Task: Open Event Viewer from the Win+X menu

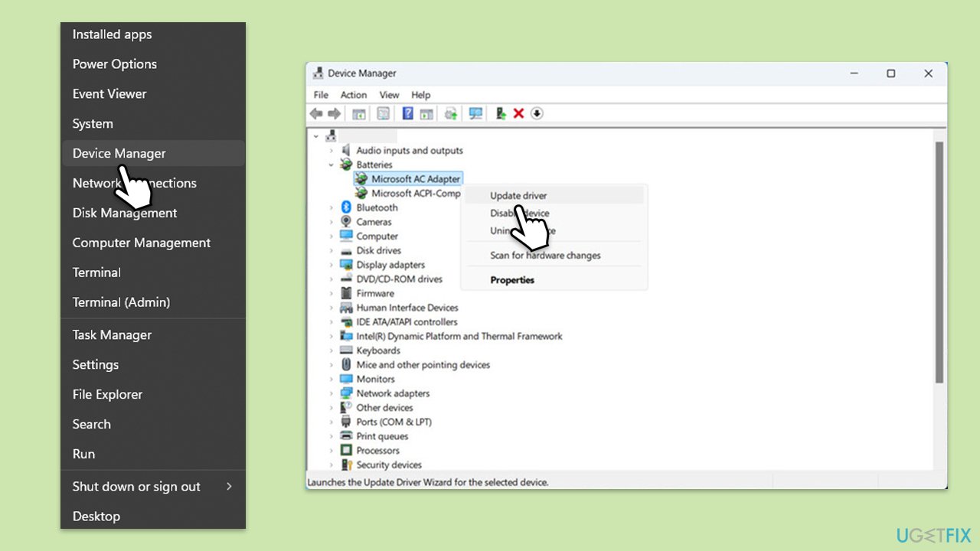Action: click(x=153, y=94)
